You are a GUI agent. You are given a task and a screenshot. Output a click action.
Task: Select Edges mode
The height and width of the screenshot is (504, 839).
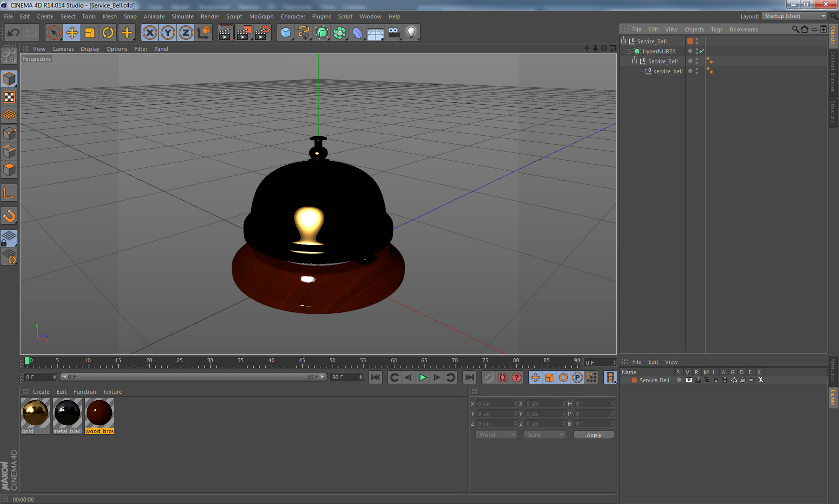coord(9,152)
